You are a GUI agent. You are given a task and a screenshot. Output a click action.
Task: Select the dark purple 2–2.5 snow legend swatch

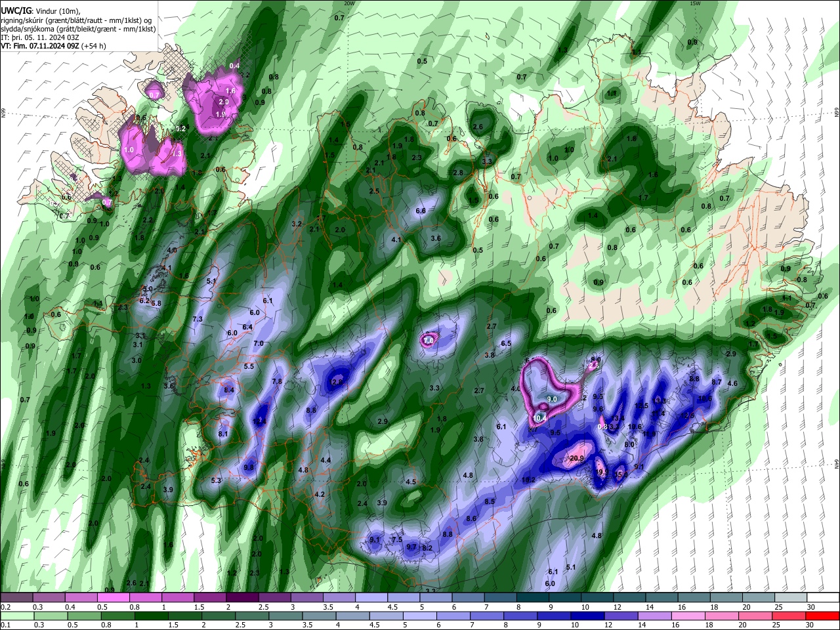(x=242, y=598)
